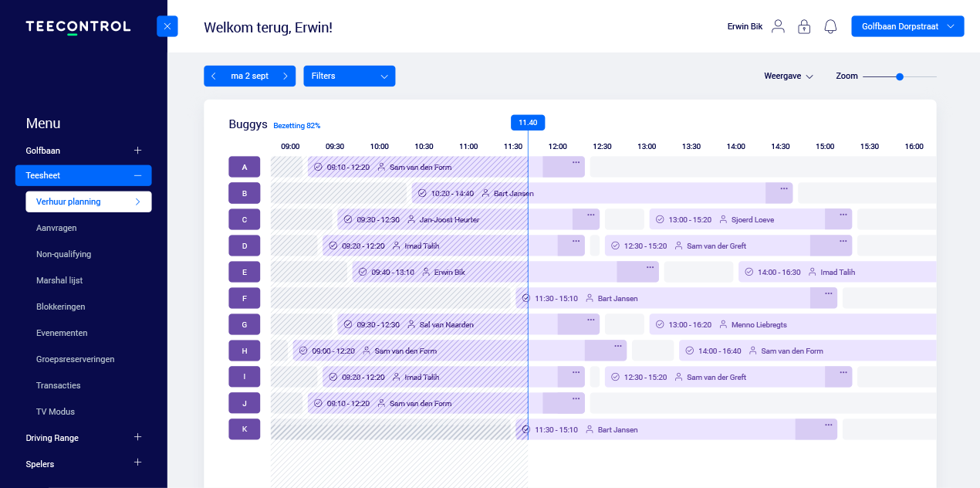This screenshot has width=980, height=488.
Task: Open Aanvragen menu item
Action: click(x=56, y=228)
